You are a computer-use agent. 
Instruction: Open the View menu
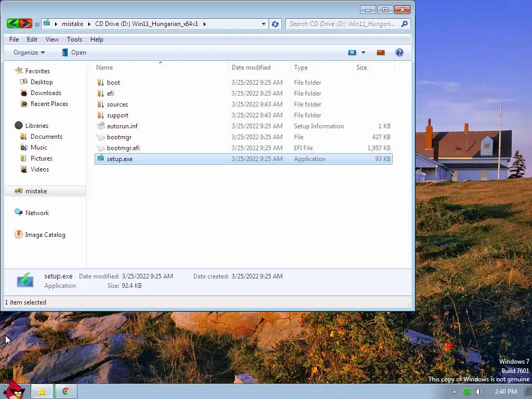click(52, 39)
